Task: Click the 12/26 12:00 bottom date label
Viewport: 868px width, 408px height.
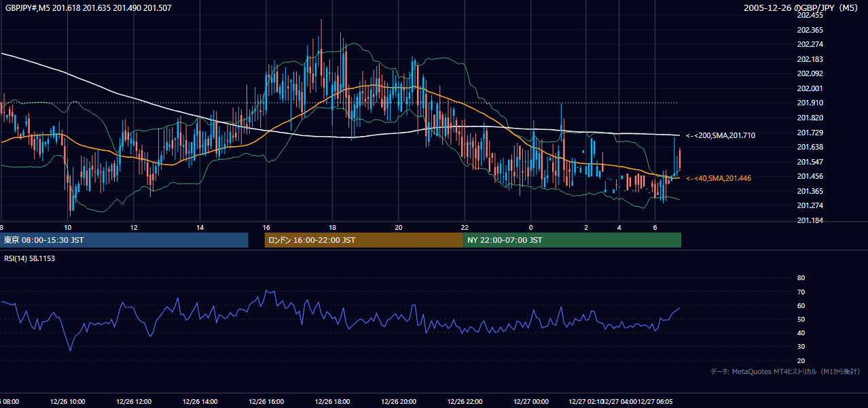Action: click(x=134, y=402)
